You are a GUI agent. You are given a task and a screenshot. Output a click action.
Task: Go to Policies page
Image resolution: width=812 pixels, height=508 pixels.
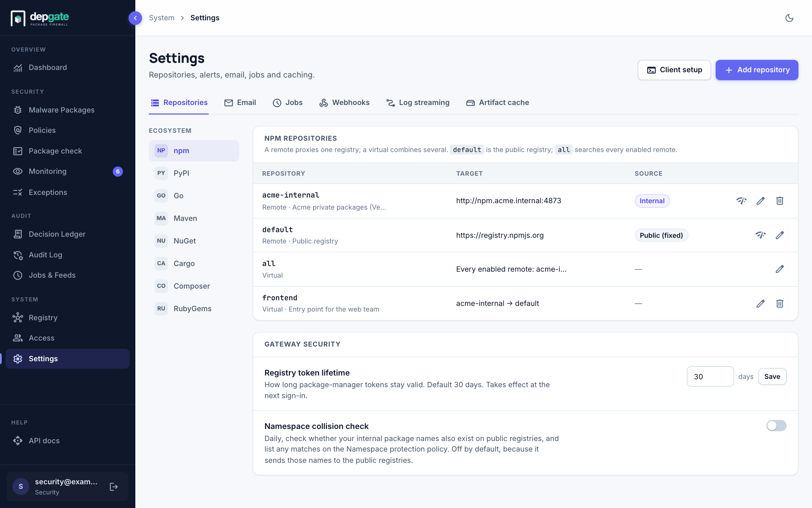click(x=68, y=130)
